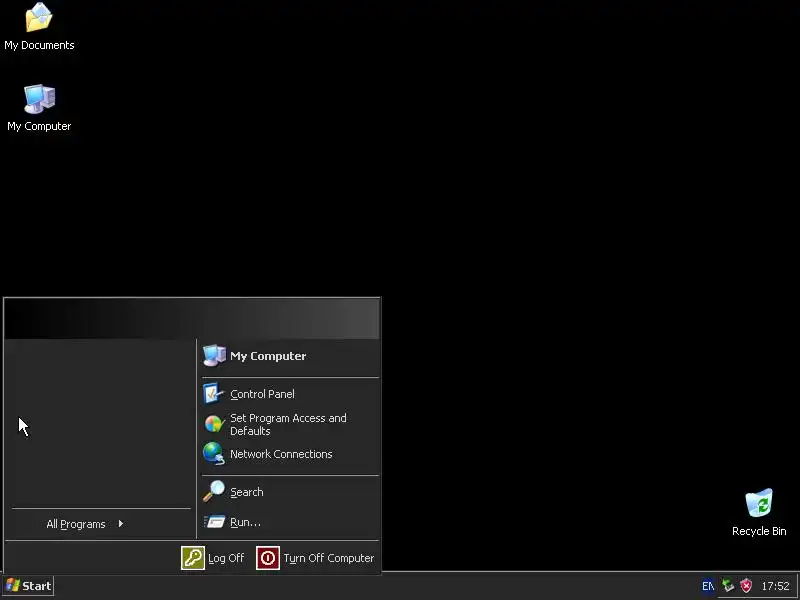Click the Start button on taskbar
This screenshot has height=600, width=800.
click(28, 586)
